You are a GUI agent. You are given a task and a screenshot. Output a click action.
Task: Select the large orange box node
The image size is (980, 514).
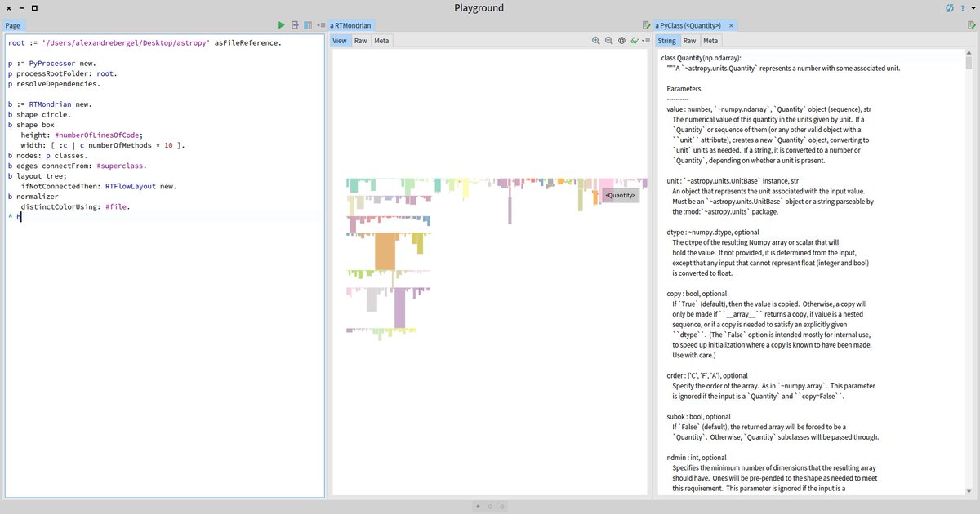385,250
